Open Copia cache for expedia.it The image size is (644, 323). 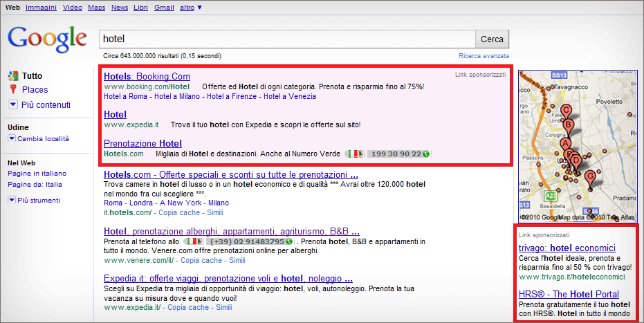point(188,307)
